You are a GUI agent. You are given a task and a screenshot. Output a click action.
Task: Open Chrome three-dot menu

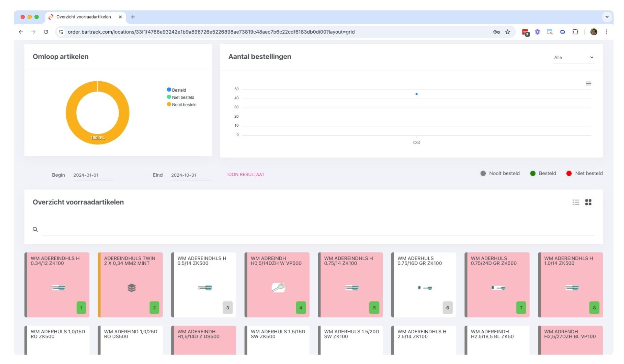coord(606,32)
